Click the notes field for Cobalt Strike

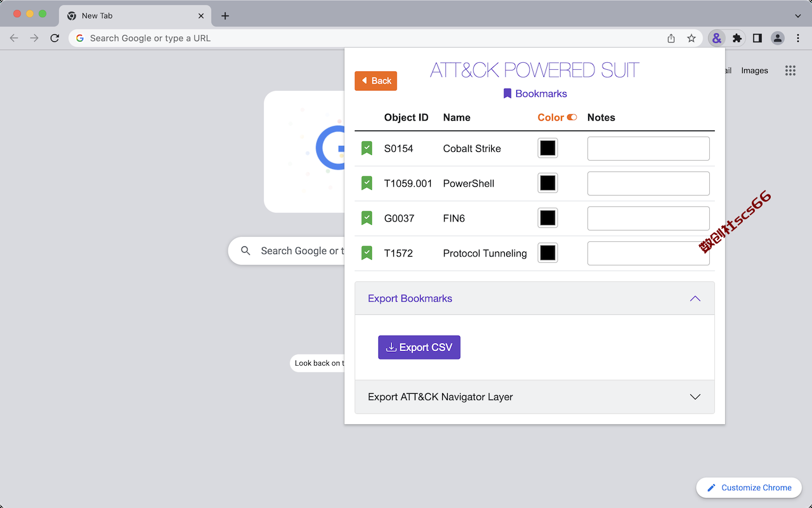pyautogui.click(x=648, y=149)
